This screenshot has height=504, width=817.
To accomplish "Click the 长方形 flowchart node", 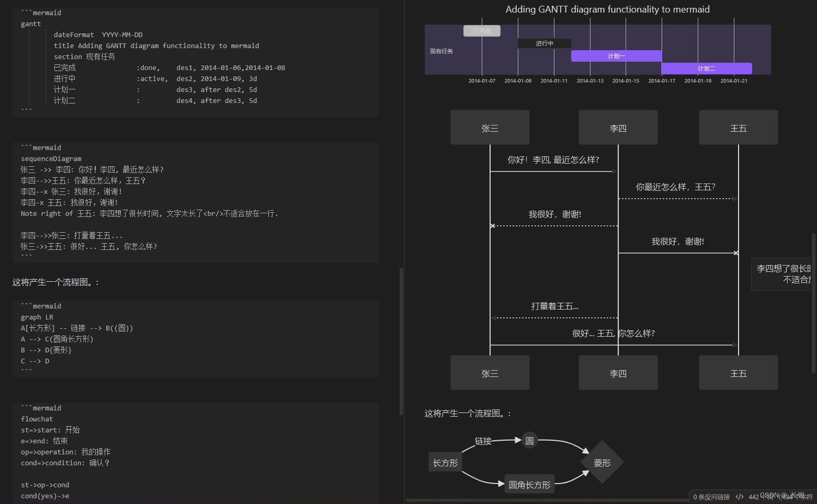I will pyautogui.click(x=445, y=463).
